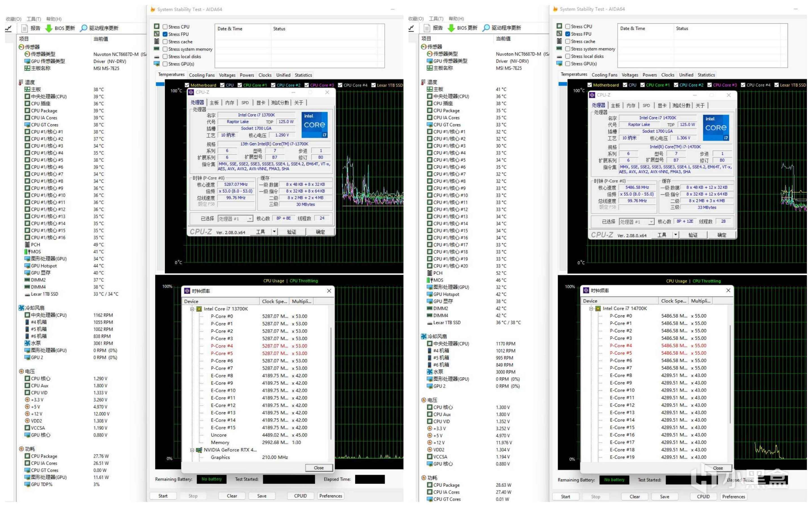Viewport: 812px width, 507px height.
Task: Switch to the Cooling Fans tab
Action: tap(201, 75)
